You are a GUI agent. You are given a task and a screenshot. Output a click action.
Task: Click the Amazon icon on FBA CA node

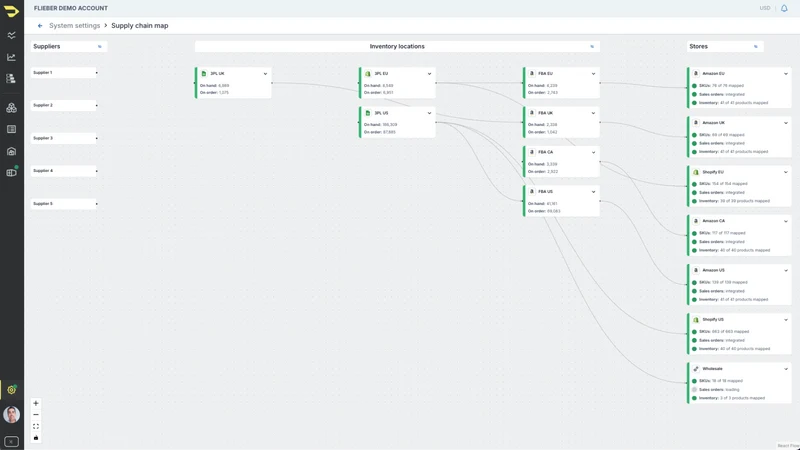pos(532,152)
